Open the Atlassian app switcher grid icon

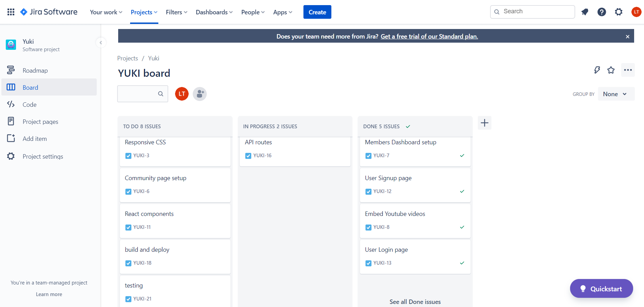click(10, 12)
